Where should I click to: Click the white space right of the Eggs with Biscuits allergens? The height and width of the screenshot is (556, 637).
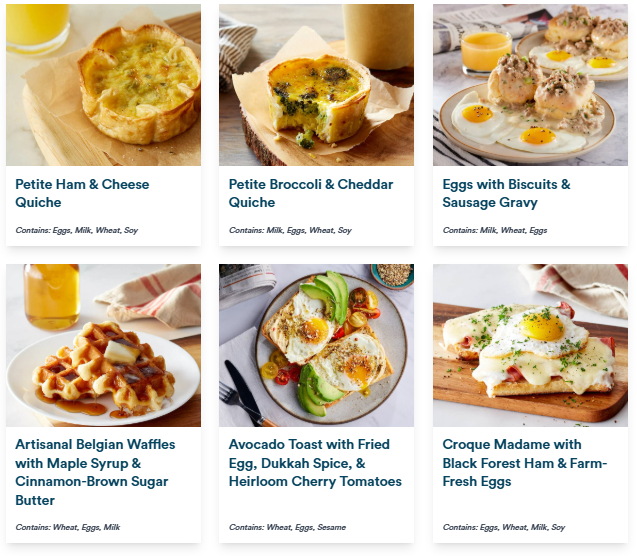pos(590,231)
